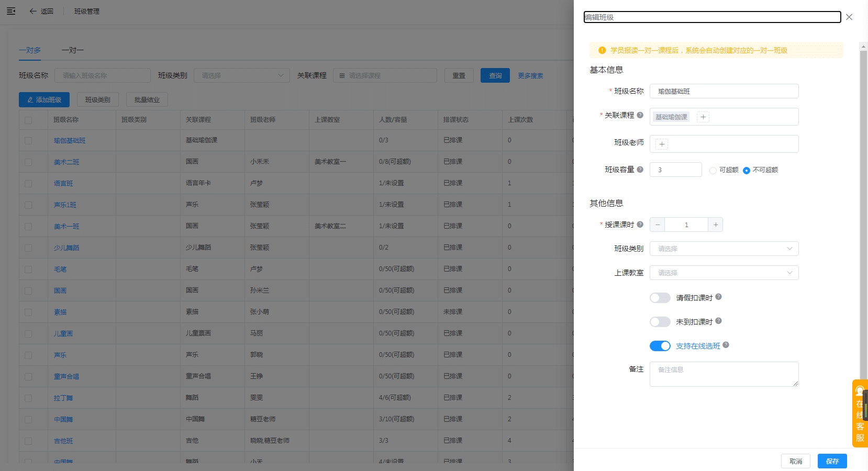Click the 取消 button
The image size is (868, 471).
tap(796, 461)
